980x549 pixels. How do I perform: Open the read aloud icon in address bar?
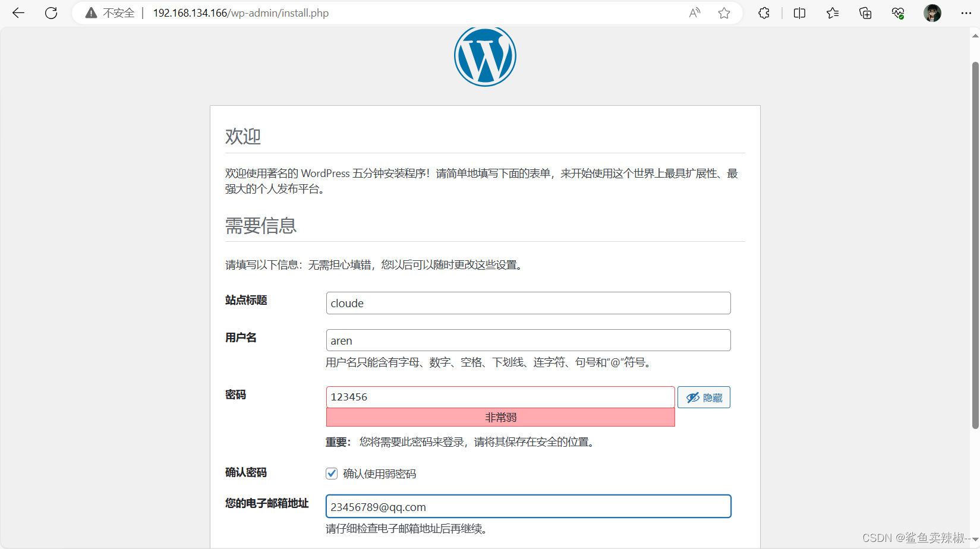pyautogui.click(x=694, y=13)
